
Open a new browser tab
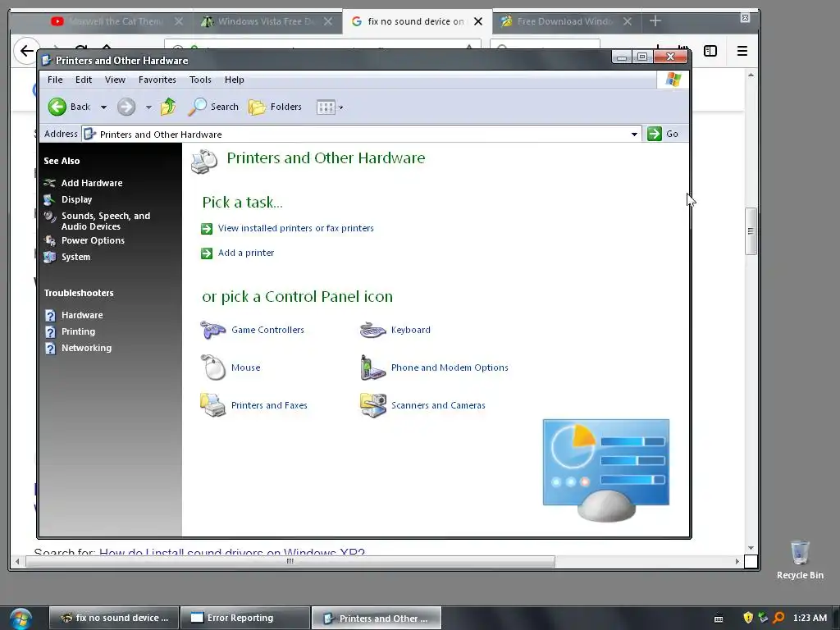point(655,21)
